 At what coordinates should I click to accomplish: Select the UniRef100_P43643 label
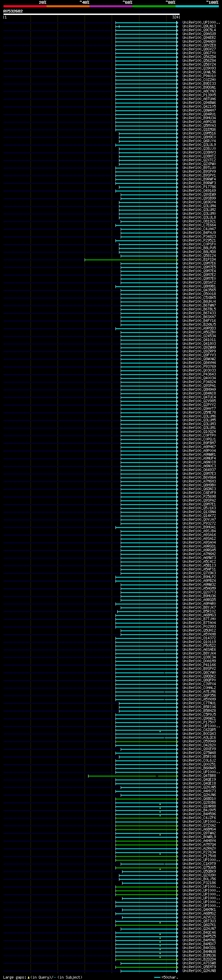pos(199,374)
